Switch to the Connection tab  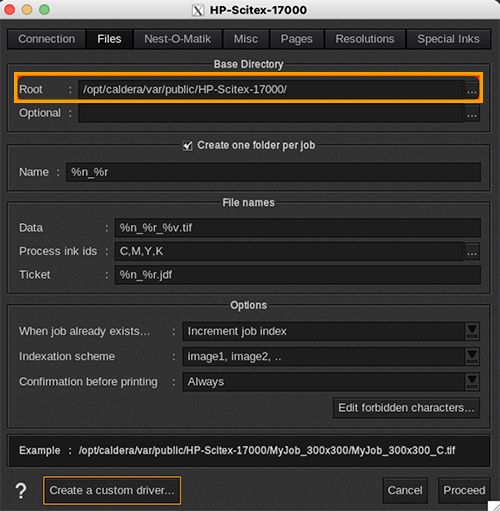tap(46, 39)
